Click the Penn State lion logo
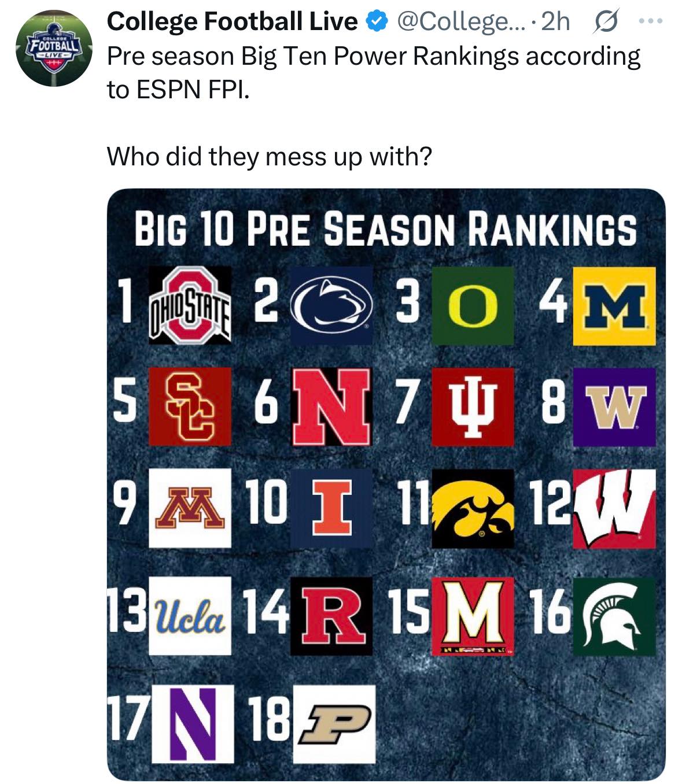This screenshot has width=682, height=784. [x=331, y=305]
